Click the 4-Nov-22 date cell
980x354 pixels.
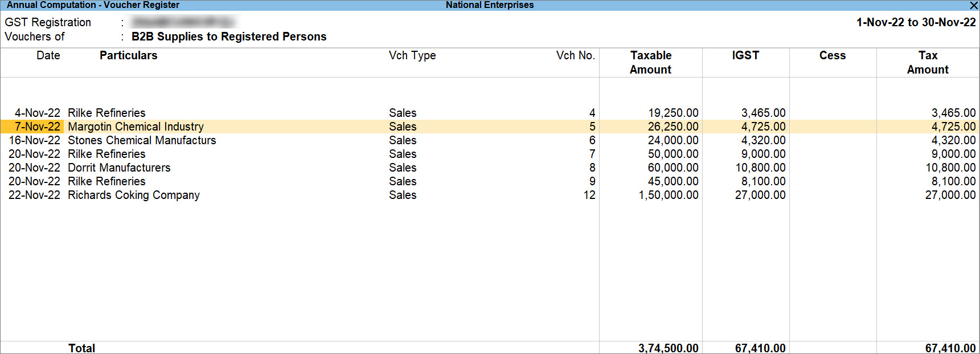38,113
